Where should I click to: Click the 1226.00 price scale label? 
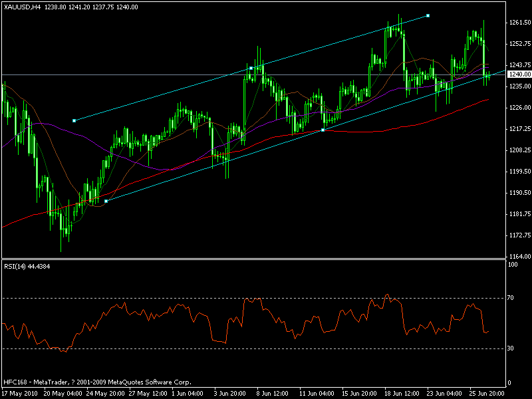pyautogui.click(x=520, y=108)
